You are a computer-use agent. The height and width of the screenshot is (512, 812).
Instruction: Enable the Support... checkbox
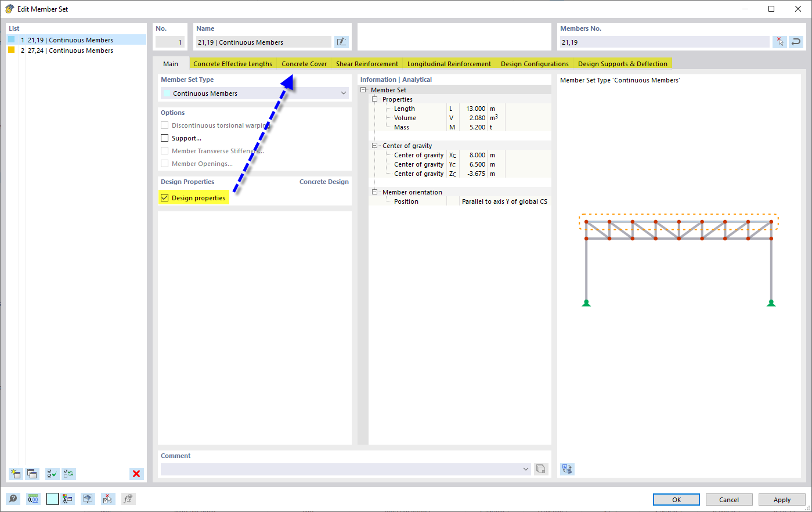[165, 138]
